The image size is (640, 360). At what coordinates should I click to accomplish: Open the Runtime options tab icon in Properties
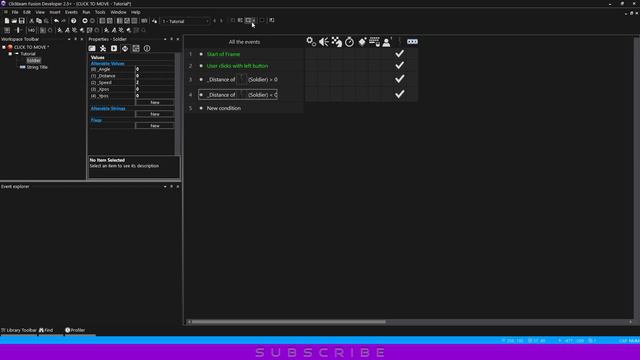coord(114,49)
